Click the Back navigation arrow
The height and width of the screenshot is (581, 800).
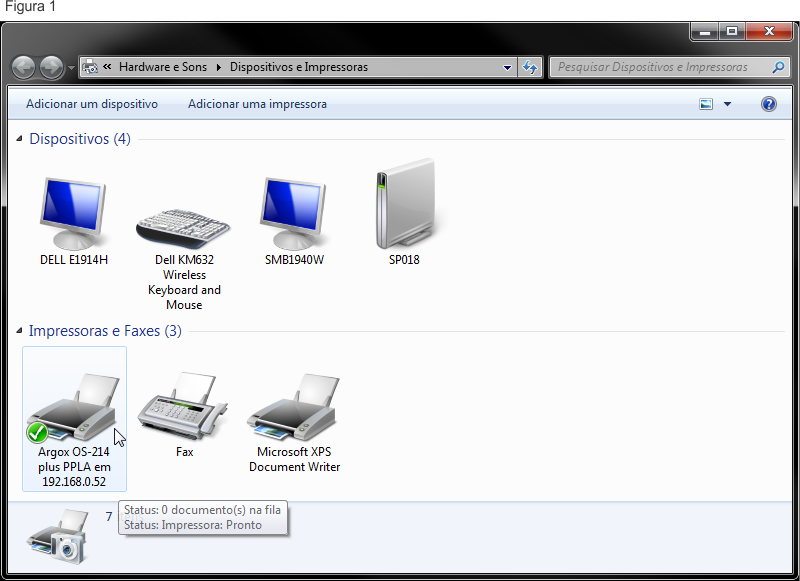tap(23, 67)
